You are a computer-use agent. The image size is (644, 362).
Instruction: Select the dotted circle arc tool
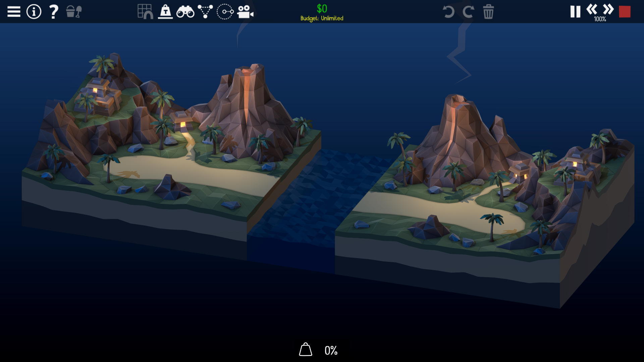coord(225,12)
